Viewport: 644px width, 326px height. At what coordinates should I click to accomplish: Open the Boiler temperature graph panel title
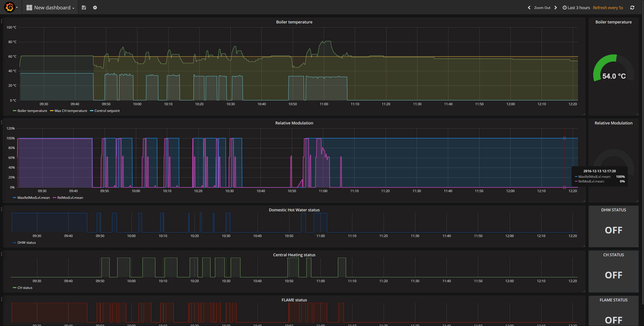(x=294, y=22)
